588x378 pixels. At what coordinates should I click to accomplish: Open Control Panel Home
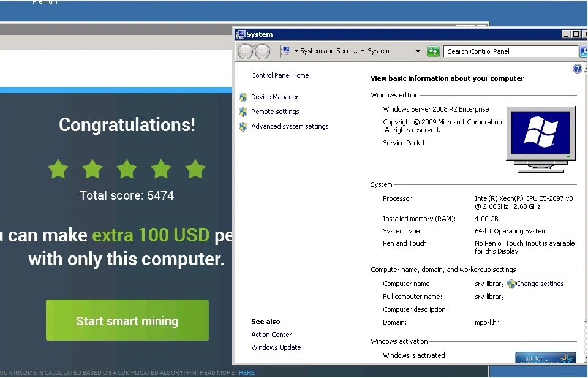tap(280, 75)
